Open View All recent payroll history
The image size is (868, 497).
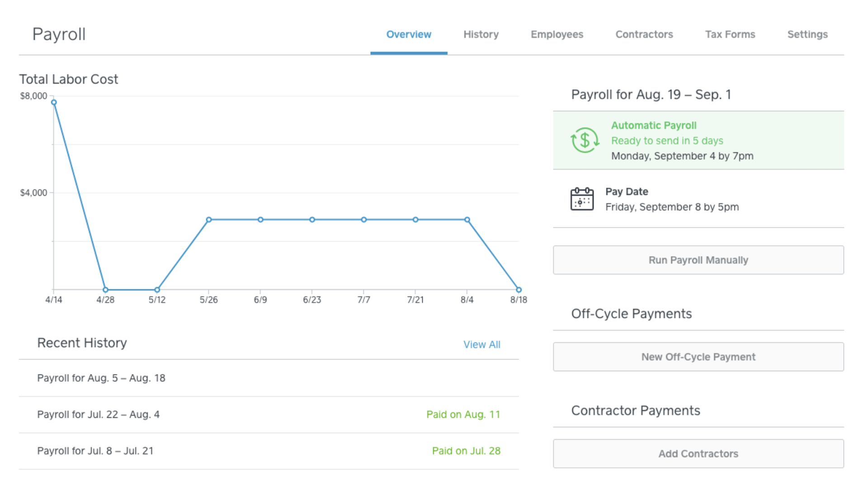[482, 344]
